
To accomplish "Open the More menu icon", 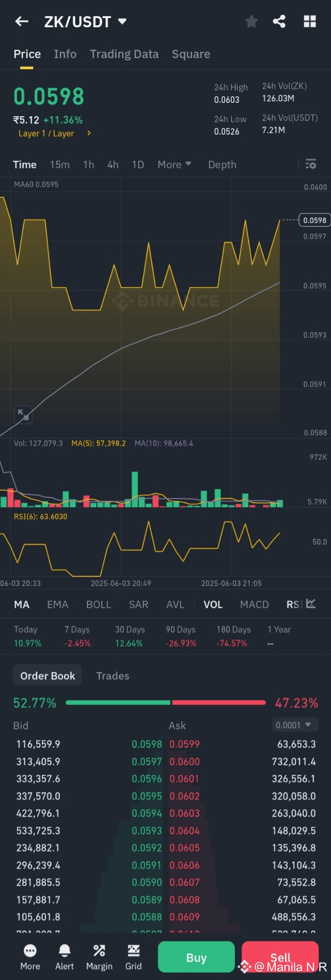I will coord(30,956).
